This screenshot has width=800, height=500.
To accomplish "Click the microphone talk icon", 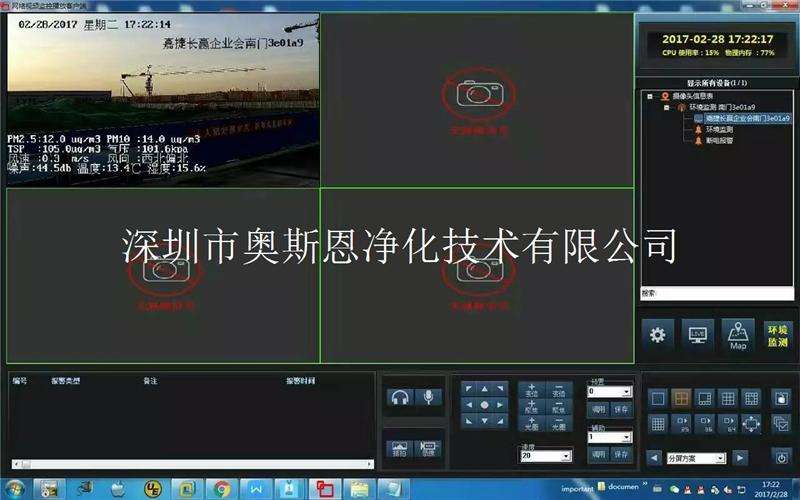I will click(428, 397).
